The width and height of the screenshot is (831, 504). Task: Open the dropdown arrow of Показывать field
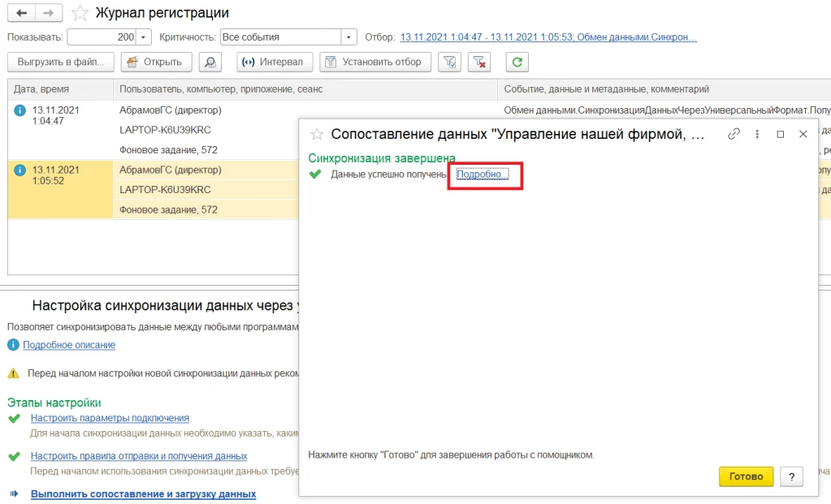[x=143, y=37]
